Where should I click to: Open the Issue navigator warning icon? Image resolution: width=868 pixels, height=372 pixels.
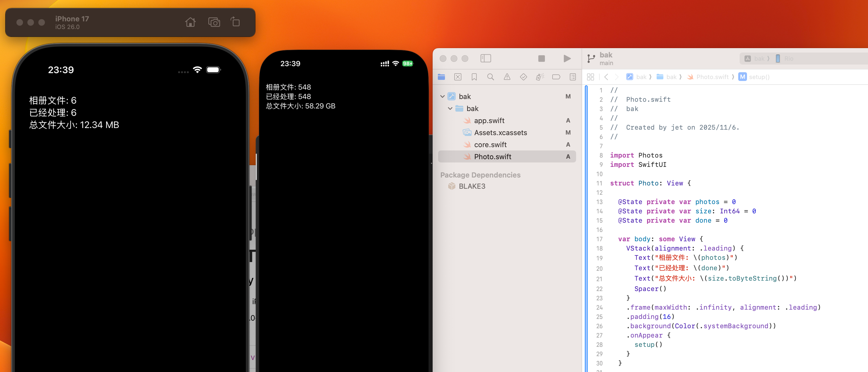pyautogui.click(x=507, y=77)
